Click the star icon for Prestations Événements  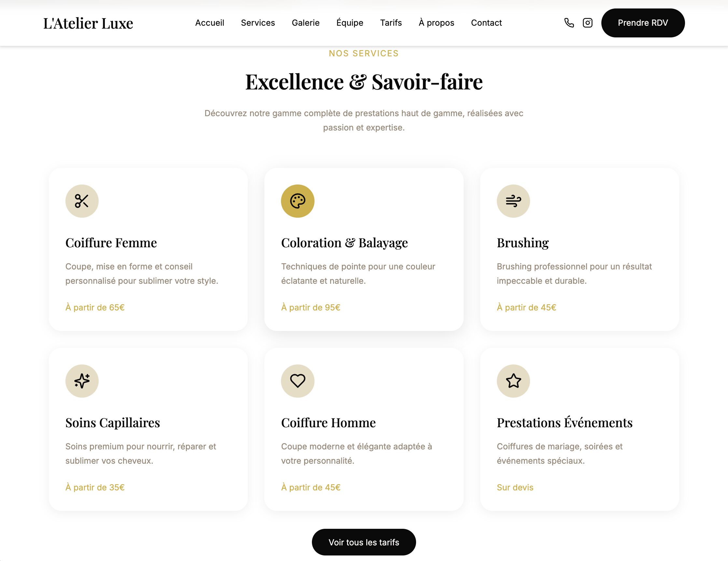click(x=513, y=381)
